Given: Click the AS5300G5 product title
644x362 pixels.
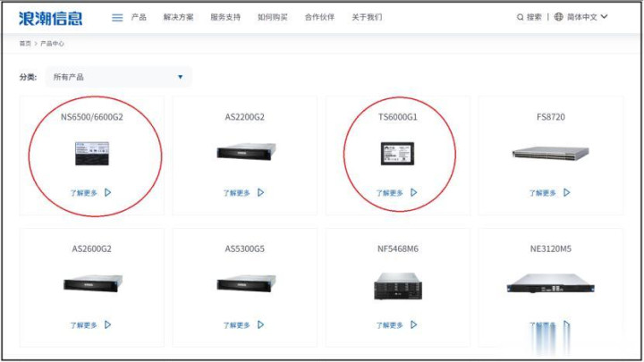Looking at the screenshot, I should coord(245,248).
